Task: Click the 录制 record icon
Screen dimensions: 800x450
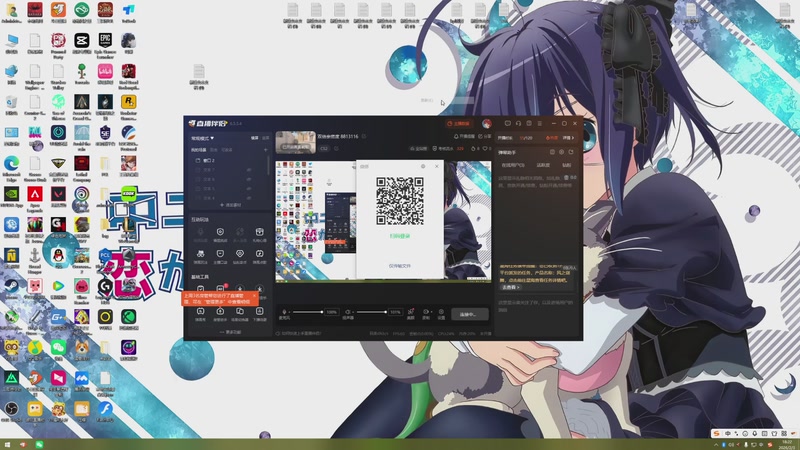Action: tap(426, 313)
